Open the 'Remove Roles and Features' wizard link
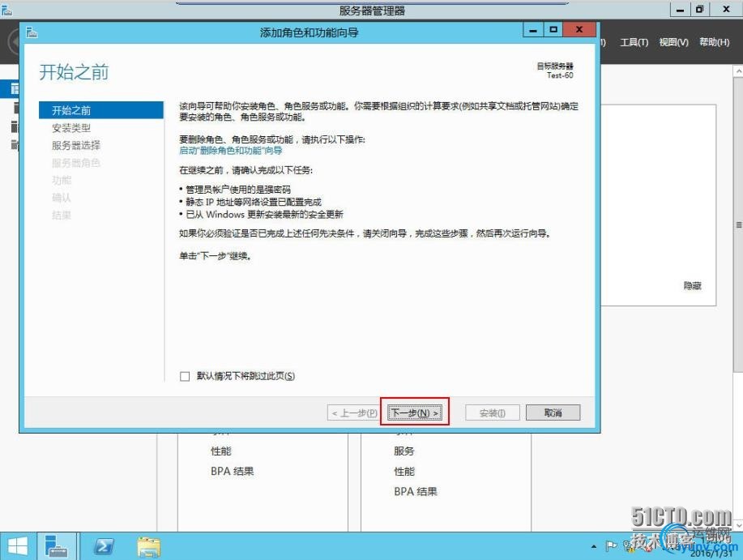This screenshot has height=560, width=743. click(231, 150)
